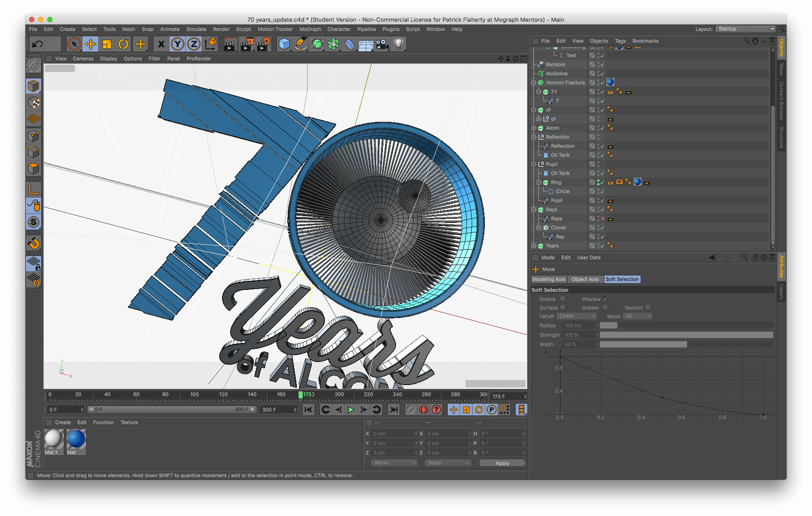Image resolution: width=812 pixels, height=516 pixels.
Task: Adjust the Strength slider bar
Action: coord(686,335)
